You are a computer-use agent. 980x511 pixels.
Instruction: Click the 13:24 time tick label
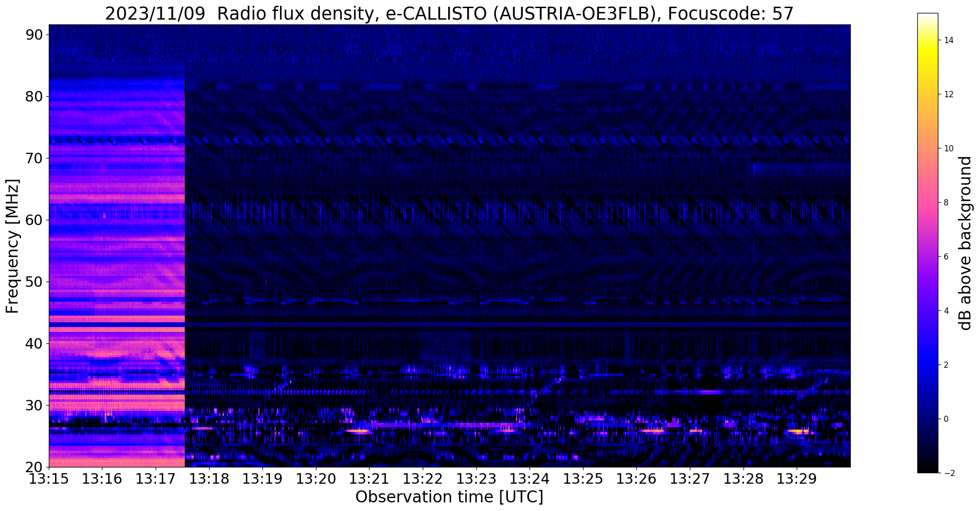[529, 479]
